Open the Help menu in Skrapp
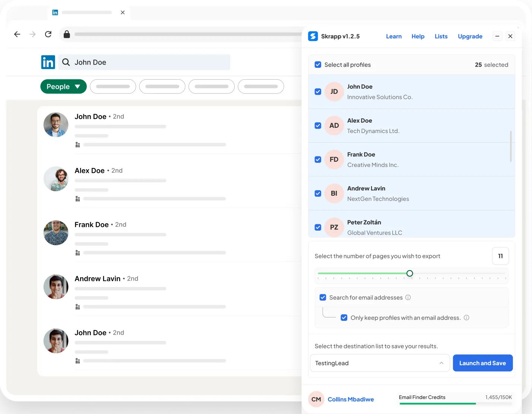Image resolution: width=532 pixels, height=414 pixels. coord(418,36)
